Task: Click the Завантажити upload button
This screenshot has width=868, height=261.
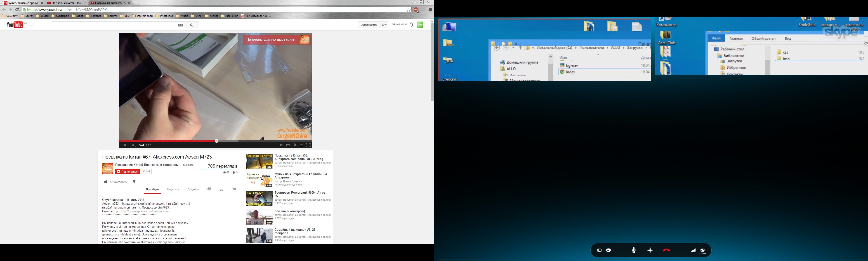Action: pos(369,25)
